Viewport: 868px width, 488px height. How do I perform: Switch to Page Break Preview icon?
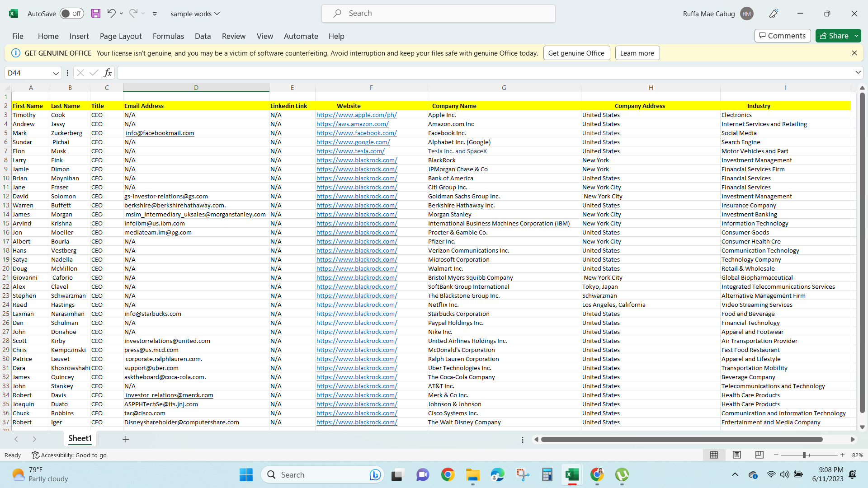[x=759, y=455]
